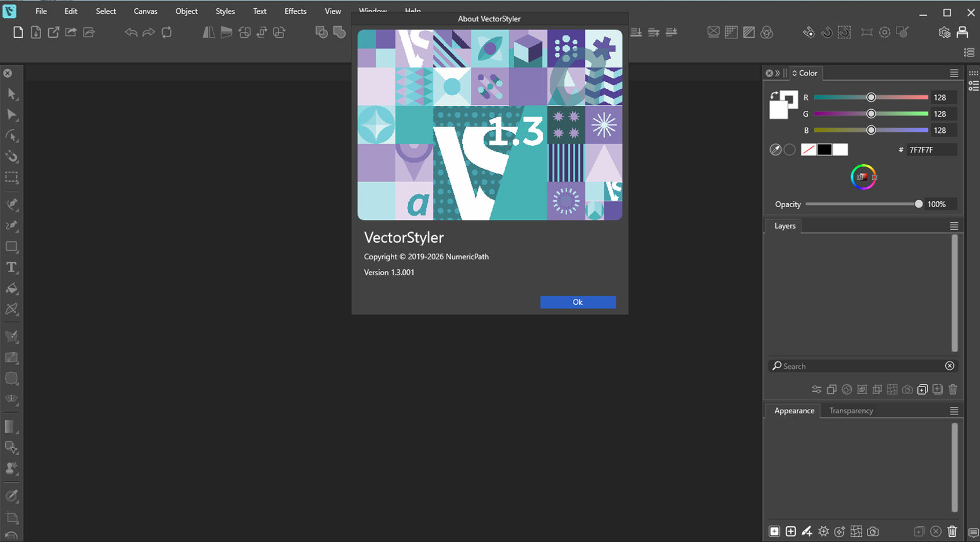The height and width of the screenshot is (542, 980).
Task: Open the Color panel menu
Action: (x=954, y=73)
